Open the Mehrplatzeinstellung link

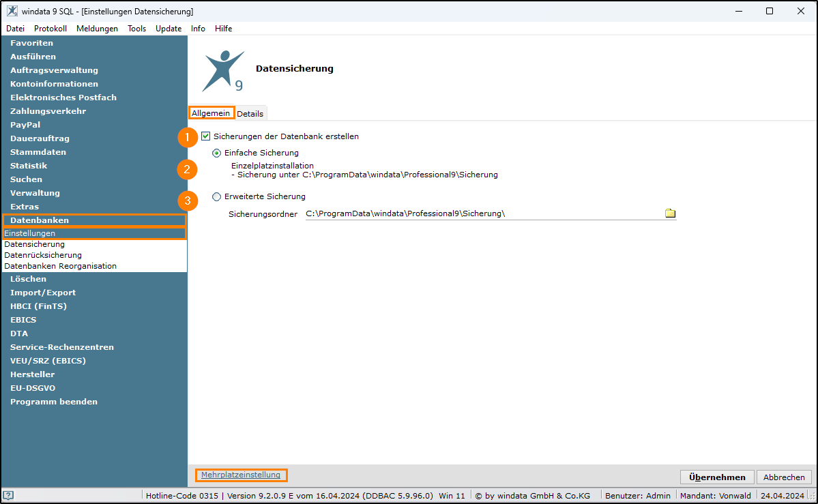point(241,475)
